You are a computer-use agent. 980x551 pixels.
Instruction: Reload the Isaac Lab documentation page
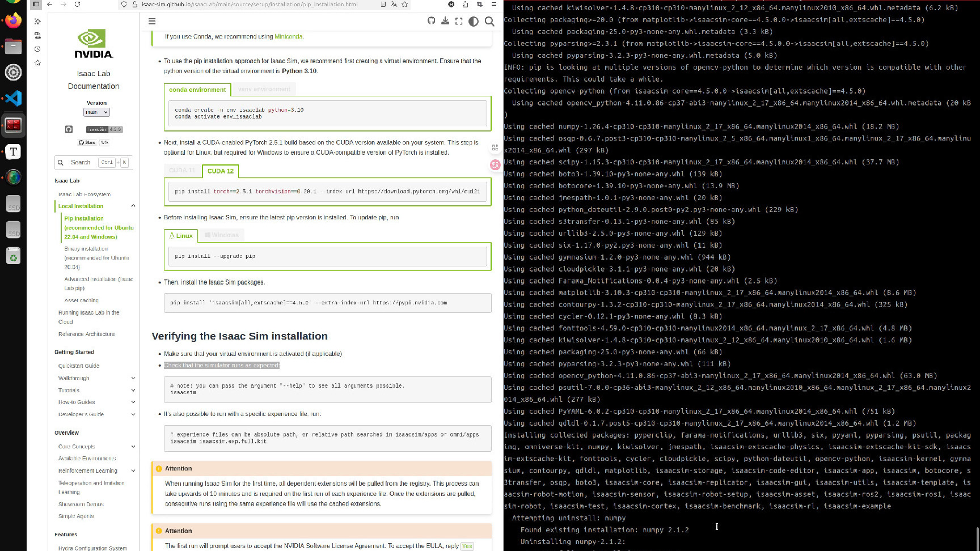click(77, 4)
